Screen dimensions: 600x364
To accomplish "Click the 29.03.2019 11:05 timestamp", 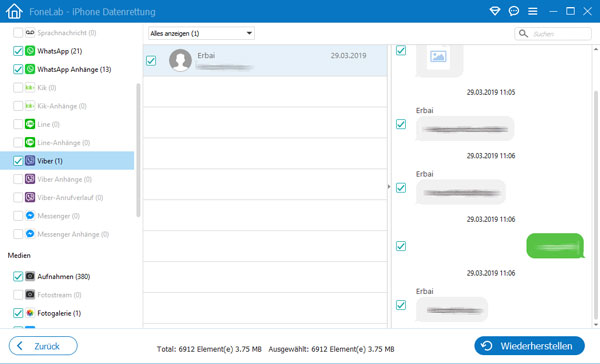I will point(491,92).
